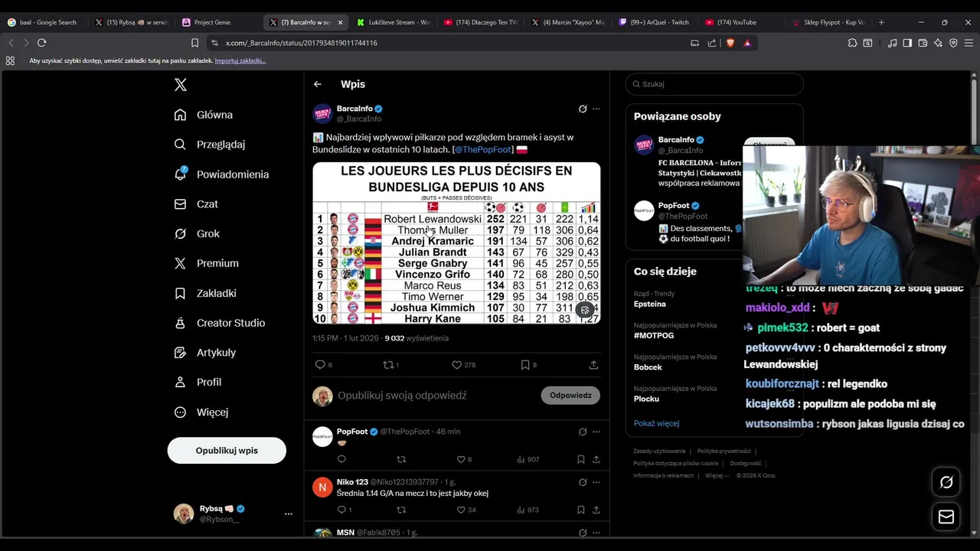This screenshot has width=980, height=551.
Task: Open apps grid on bookmarks bar
Action: pyautogui.click(x=10, y=60)
